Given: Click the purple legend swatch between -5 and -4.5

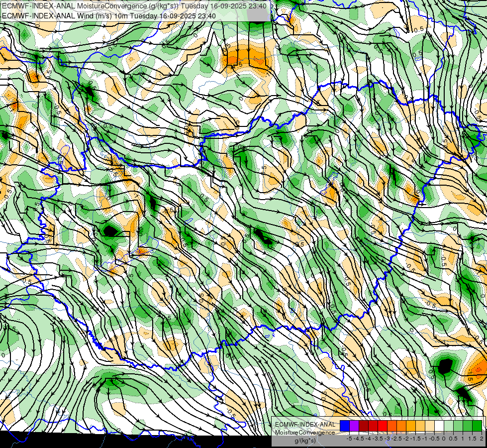Looking at the screenshot, I should pos(354,426).
